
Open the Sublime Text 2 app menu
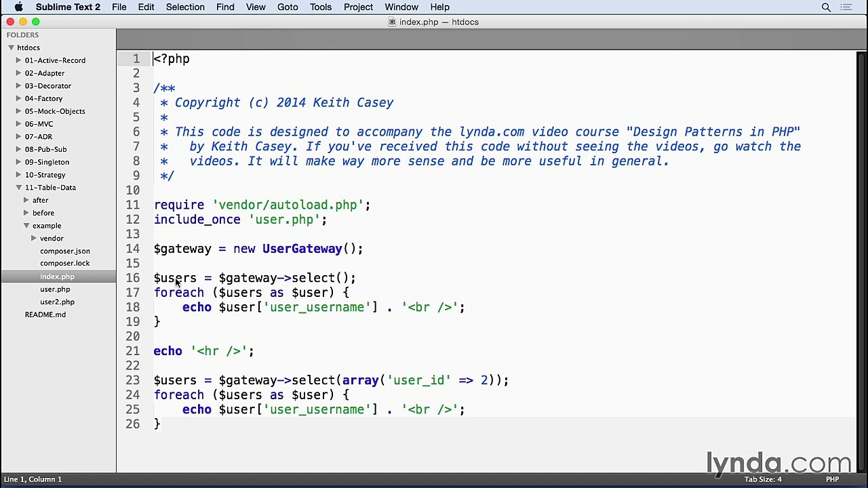click(x=68, y=7)
